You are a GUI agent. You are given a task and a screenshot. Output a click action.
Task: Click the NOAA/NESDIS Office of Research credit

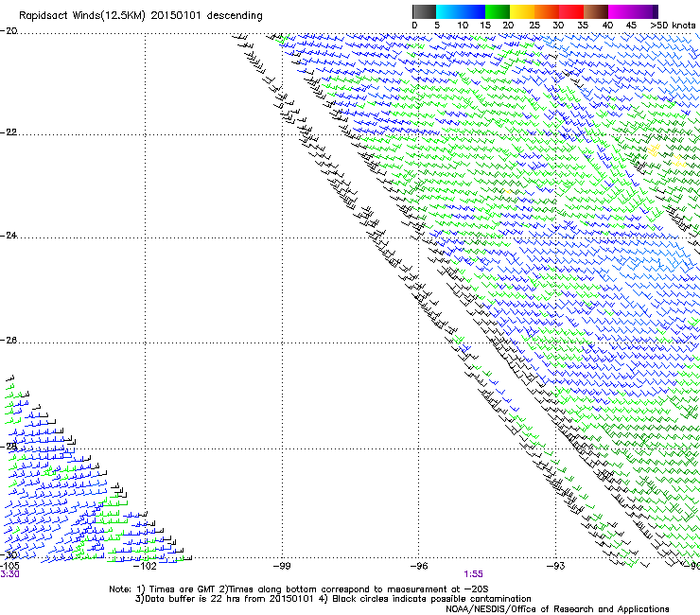(x=557, y=609)
